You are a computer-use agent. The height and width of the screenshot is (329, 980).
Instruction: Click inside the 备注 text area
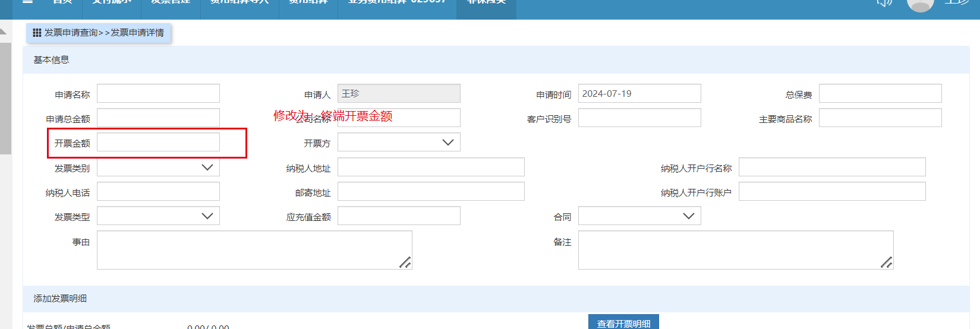pyautogui.click(x=735, y=250)
